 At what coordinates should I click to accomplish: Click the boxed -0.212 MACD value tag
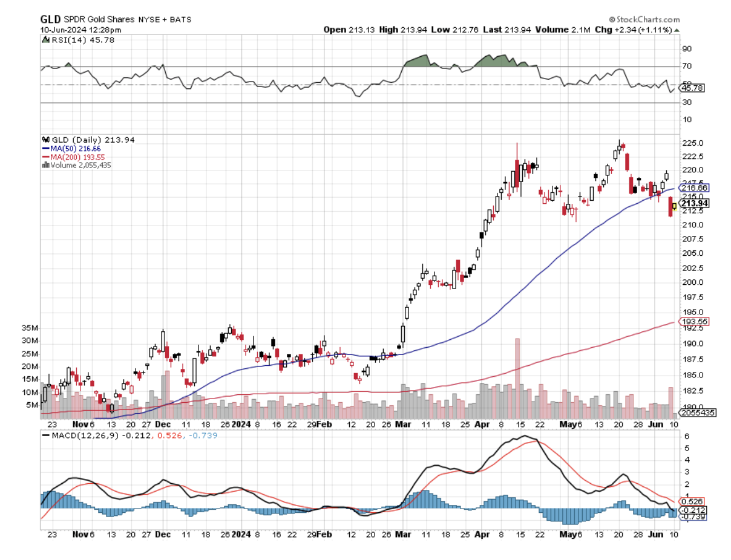(692, 510)
